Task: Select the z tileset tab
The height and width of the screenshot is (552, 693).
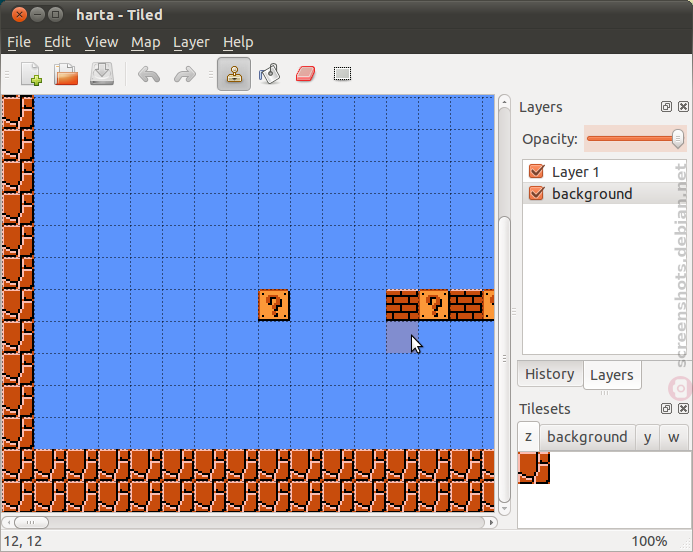Action: point(528,437)
